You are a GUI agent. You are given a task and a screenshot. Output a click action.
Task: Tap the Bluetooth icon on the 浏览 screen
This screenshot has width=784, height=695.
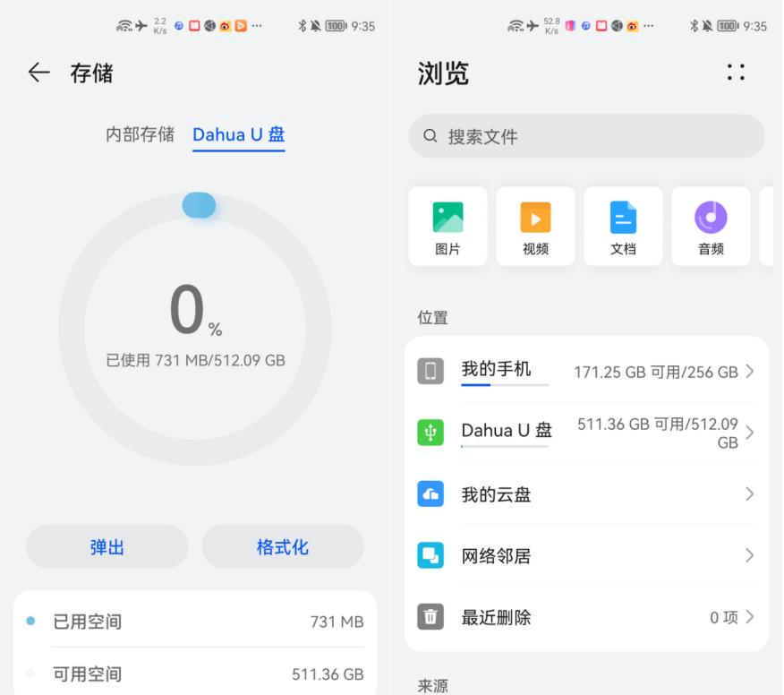pos(694,25)
